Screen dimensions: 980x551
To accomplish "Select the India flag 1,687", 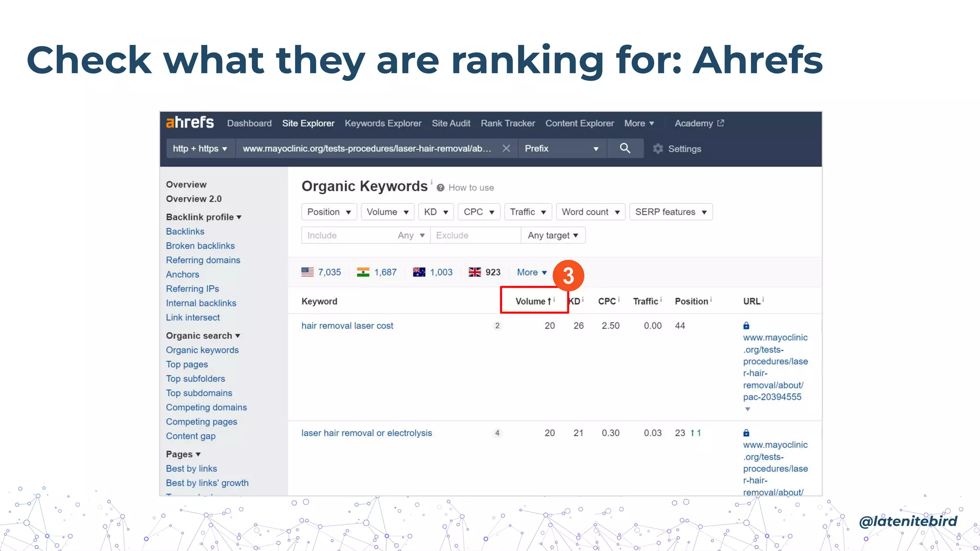I will pos(377,272).
